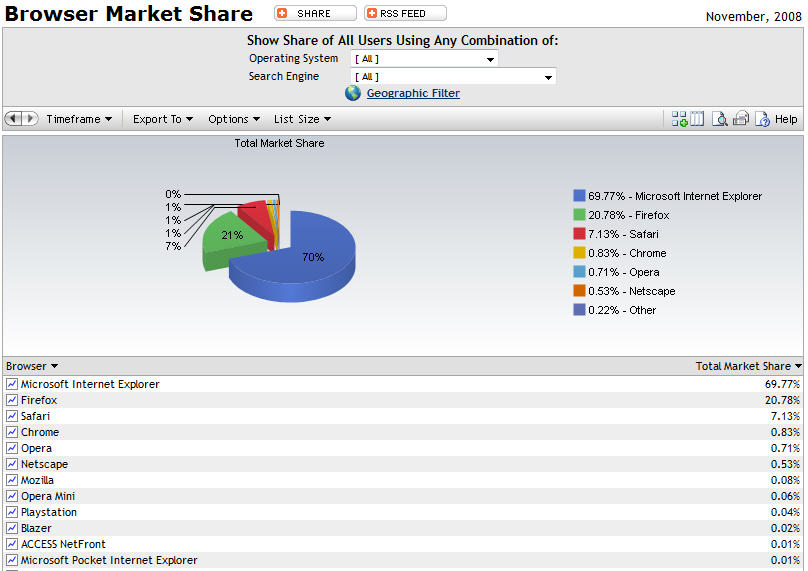Open the List Size menu
Image resolution: width=808 pixels, height=571 pixels.
(x=302, y=119)
